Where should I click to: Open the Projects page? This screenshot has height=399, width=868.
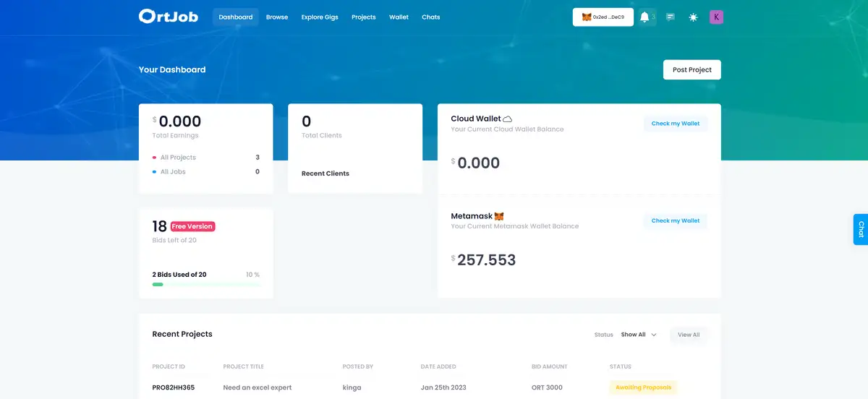363,17
